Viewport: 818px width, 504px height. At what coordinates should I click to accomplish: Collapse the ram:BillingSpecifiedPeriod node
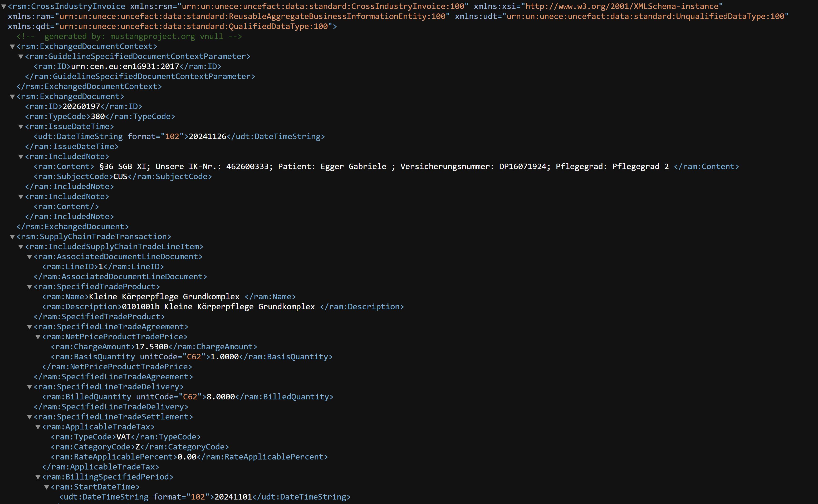pyautogui.click(x=37, y=477)
